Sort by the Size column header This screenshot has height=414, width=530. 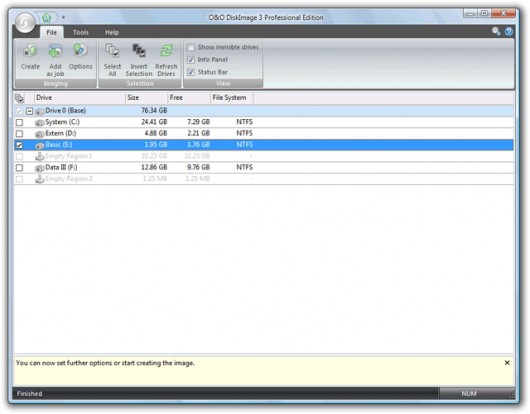pos(147,98)
